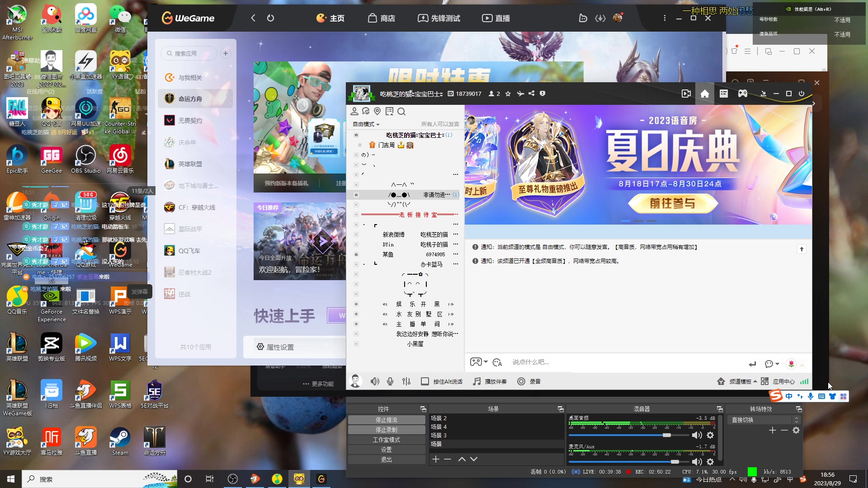868x488 pixels.
Task: Open the YY channel home tab icon
Action: point(704,94)
